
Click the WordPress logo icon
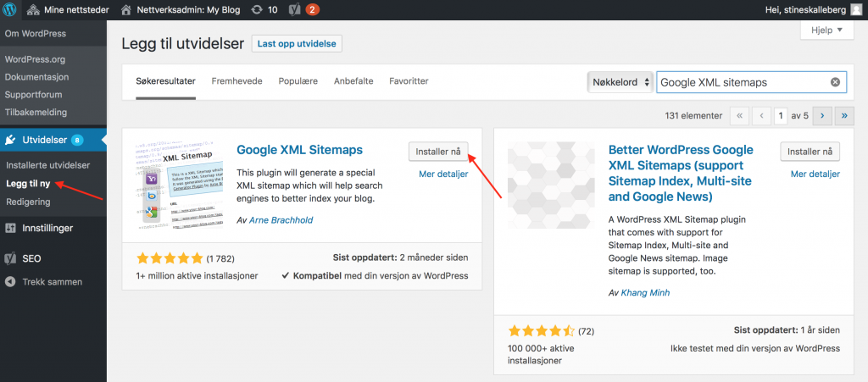(9, 9)
